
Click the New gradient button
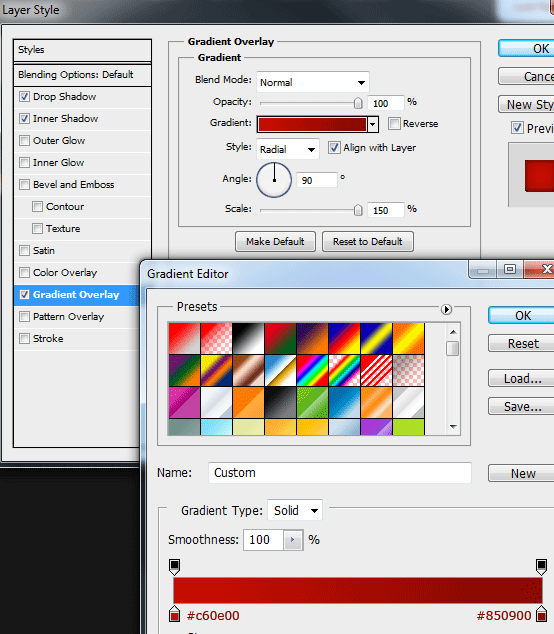coord(522,473)
